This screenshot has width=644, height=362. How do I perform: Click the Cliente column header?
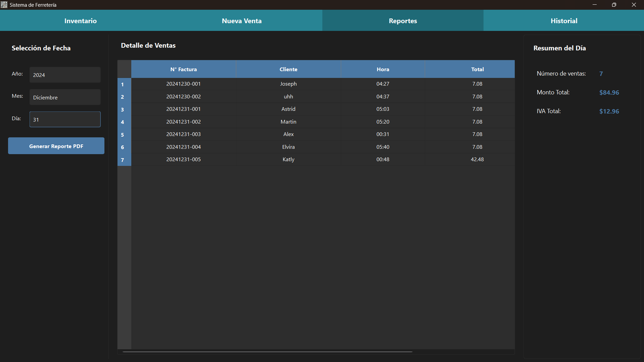coord(288,70)
